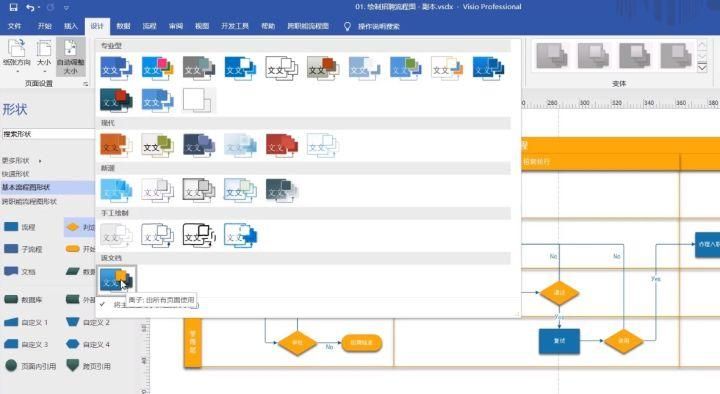Open the 审阅 ribbon tab

click(x=175, y=26)
